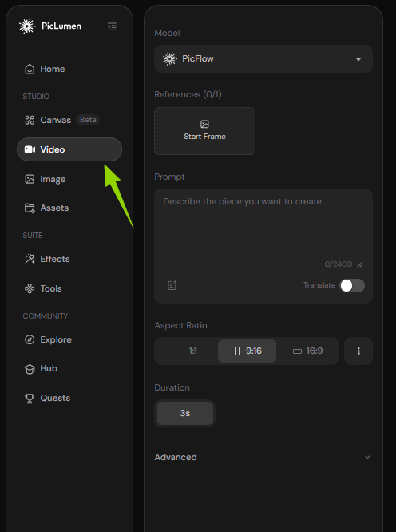
Task: Select the 1:1 aspect ratio
Action: point(187,351)
